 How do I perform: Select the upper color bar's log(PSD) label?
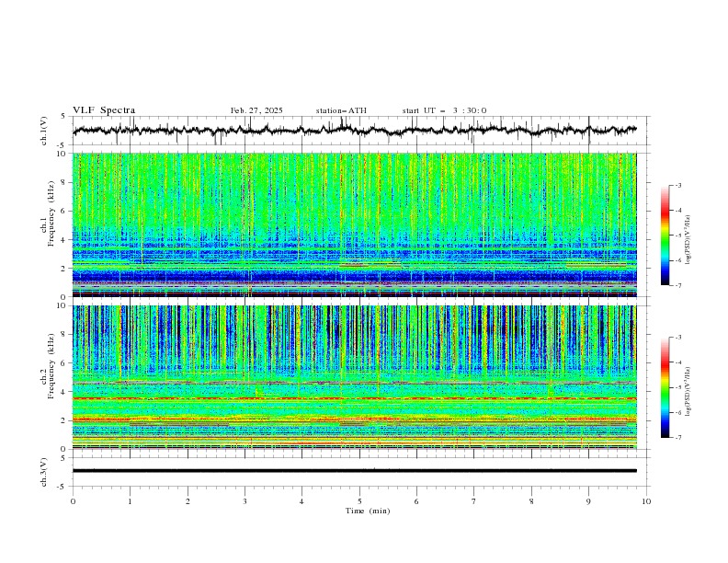pos(688,240)
